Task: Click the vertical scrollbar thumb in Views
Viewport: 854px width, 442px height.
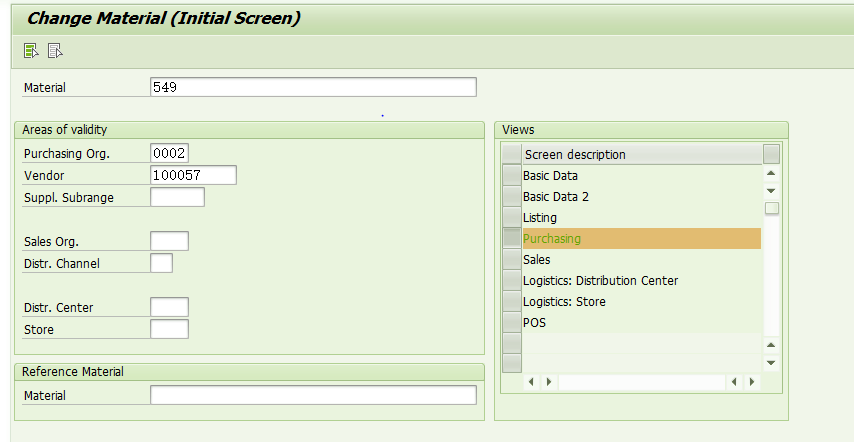Action: click(772, 208)
